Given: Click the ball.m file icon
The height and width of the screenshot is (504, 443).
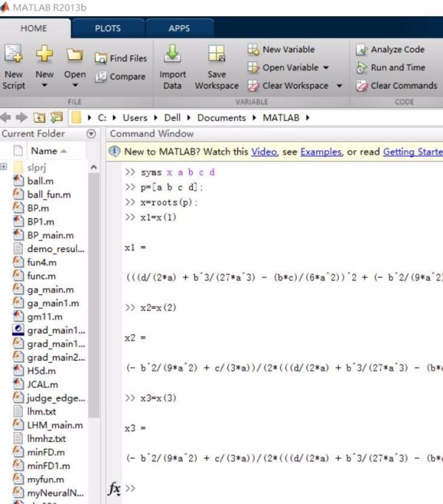Looking at the screenshot, I should [18, 180].
